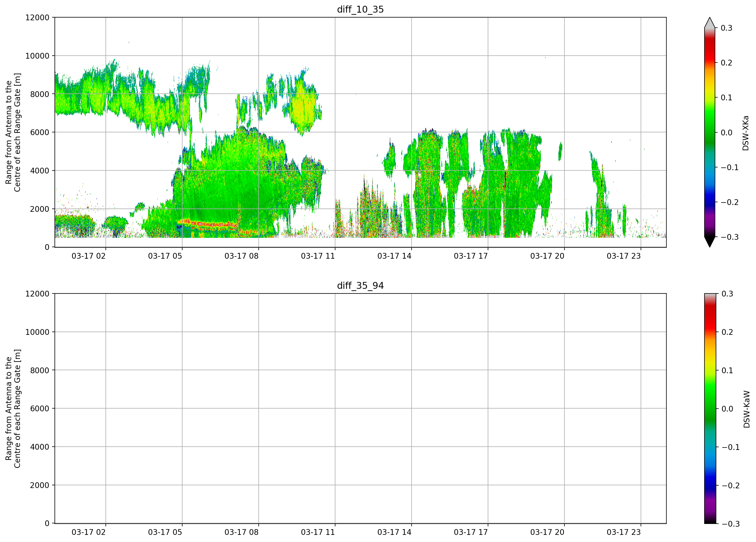The width and height of the screenshot is (756, 542).
Task: Click '4000' on the diff_10_35 y-axis
Action: 40,171
